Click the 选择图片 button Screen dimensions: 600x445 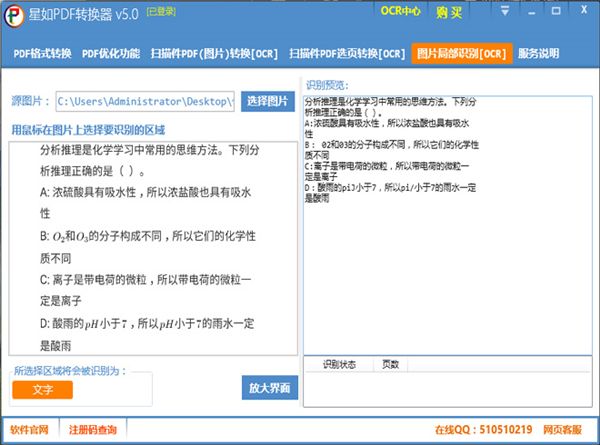[267, 101]
